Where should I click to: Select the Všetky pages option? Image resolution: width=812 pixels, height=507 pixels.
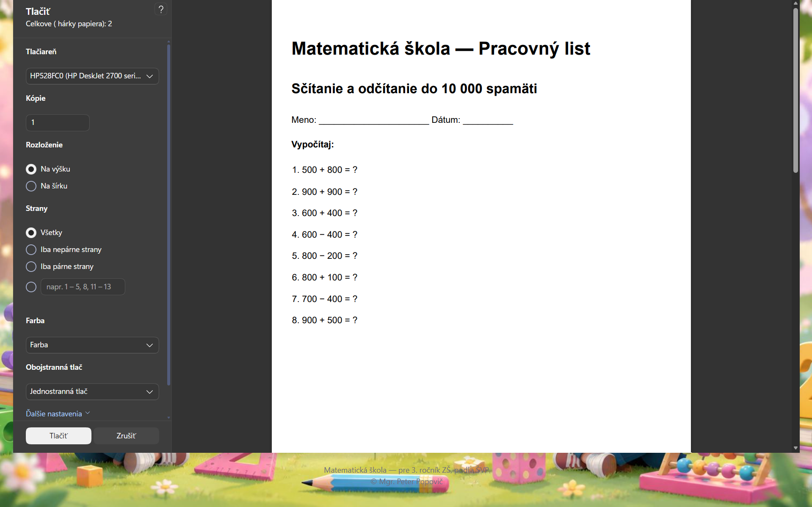click(x=31, y=233)
